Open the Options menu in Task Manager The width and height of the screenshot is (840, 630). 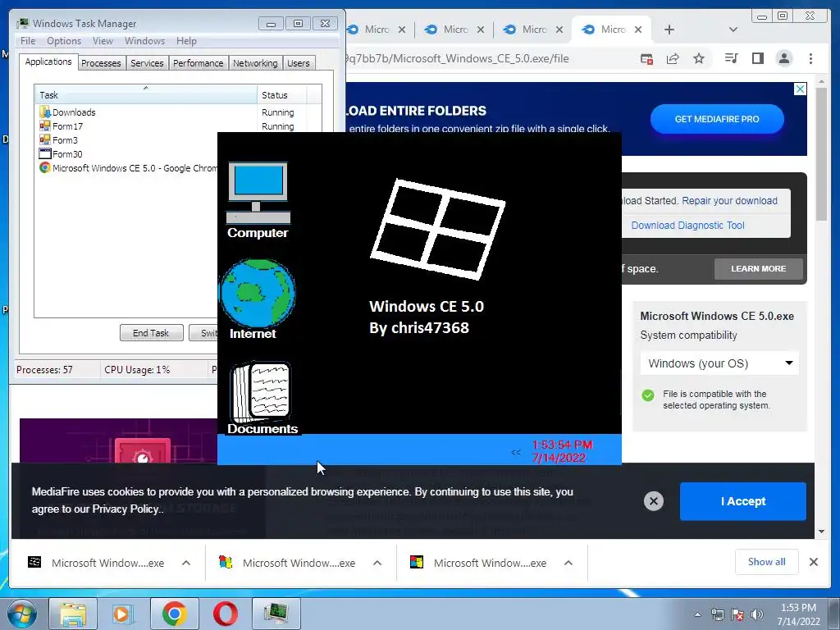(64, 41)
